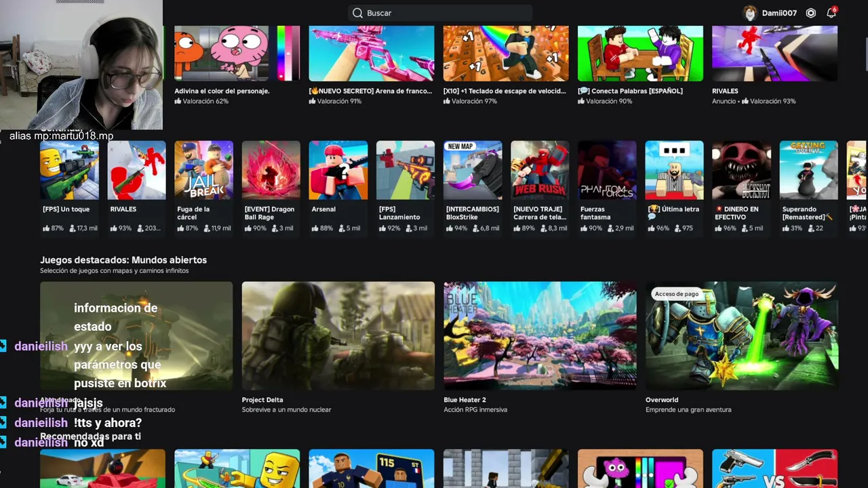
Task: Open the Overworld featured banner
Action: tap(742, 335)
